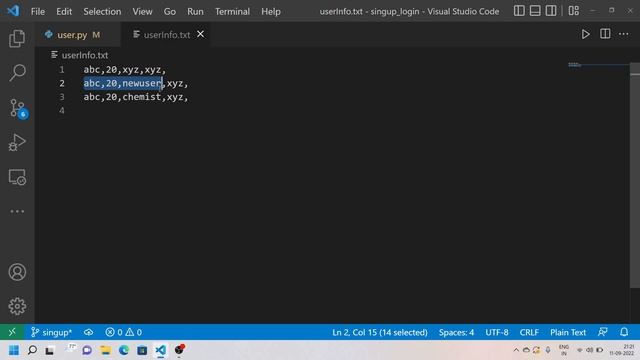Close the userInfo.txt tab

pos(200,34)
